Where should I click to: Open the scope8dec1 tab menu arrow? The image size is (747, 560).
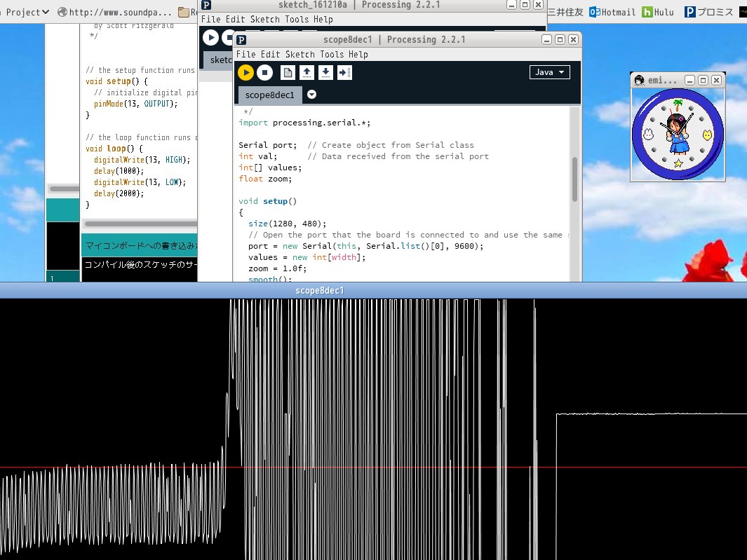(x=311, y=95)
